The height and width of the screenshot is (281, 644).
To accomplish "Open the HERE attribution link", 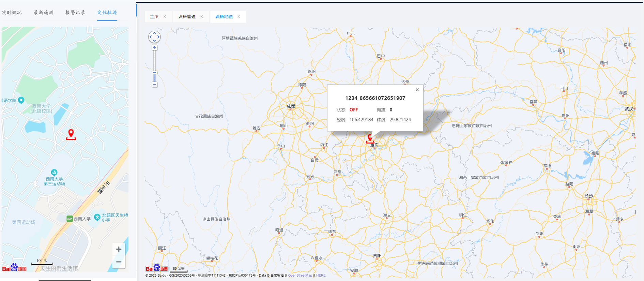I will [x=321, y=276].
